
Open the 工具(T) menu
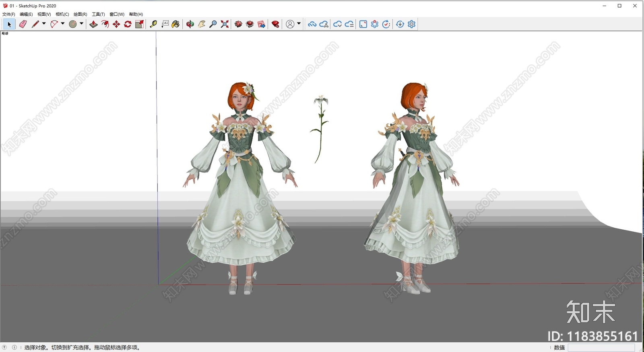(x=98, y=14)
